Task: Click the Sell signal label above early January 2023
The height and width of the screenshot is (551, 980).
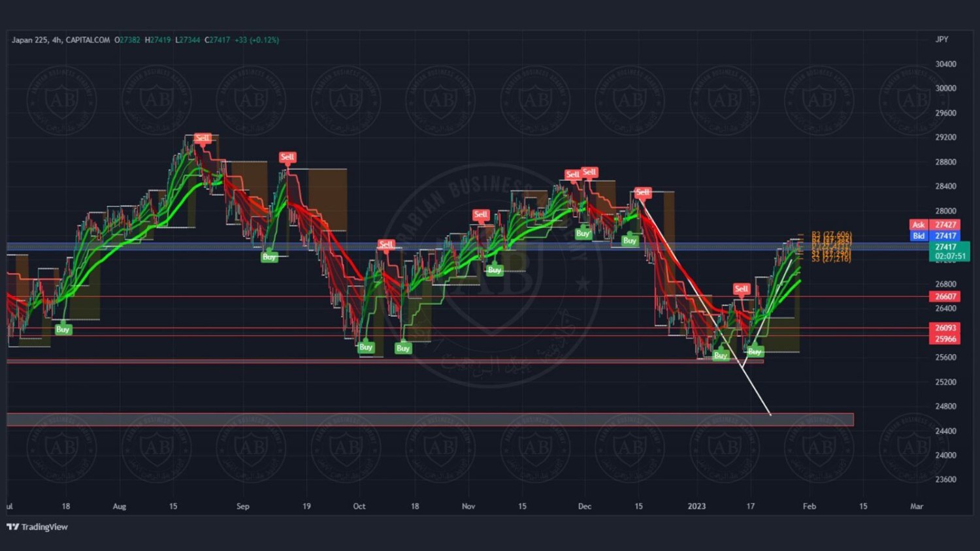Action: (x=741, y=289)
